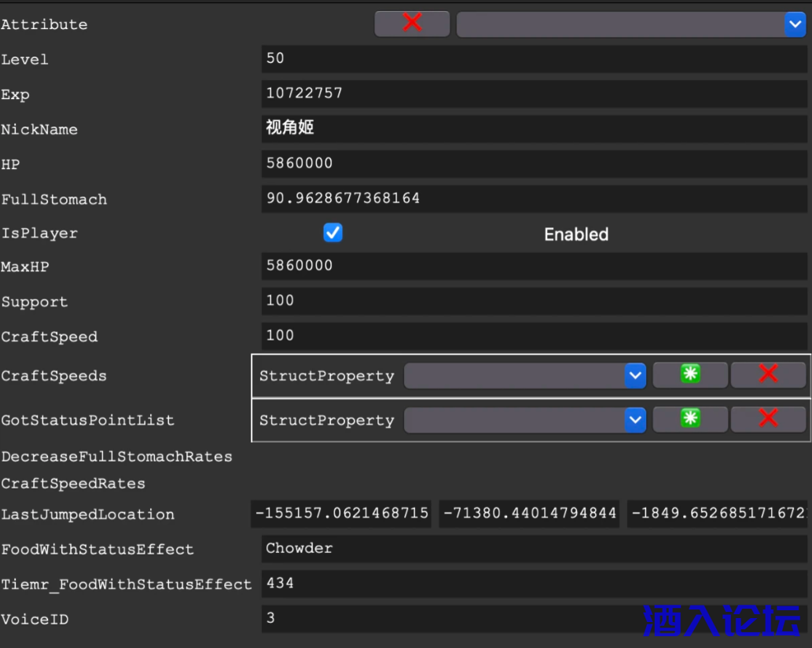Screen dimensions: 812x648
Task: Click red X button in CraftSpeeds row
Action: coord(768,375)
